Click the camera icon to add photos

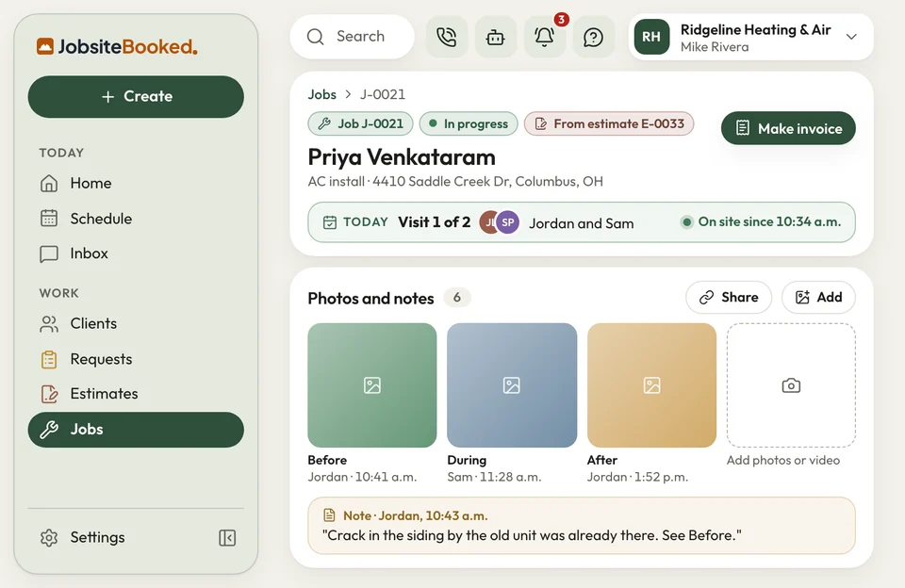point(791,385)
